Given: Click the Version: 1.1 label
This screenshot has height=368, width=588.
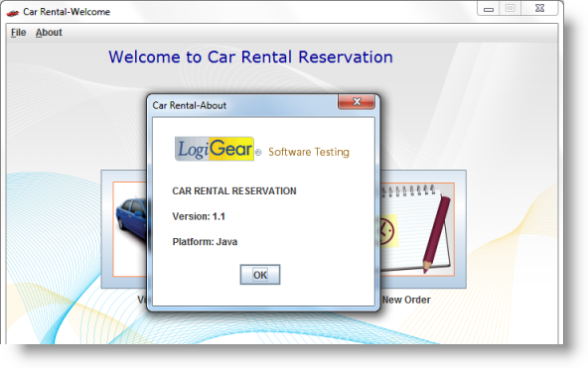Looking at the screenshot, I should coord(199,216).
